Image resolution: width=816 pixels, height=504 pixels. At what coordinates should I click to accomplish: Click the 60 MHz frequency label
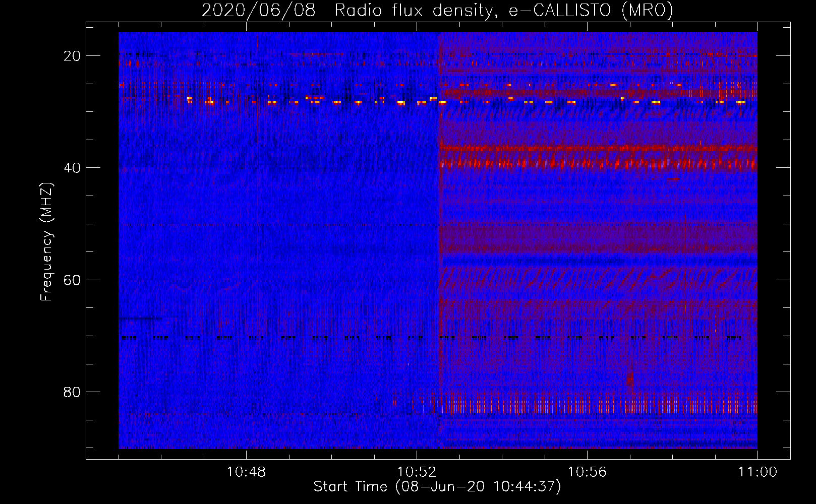point(72,280)
